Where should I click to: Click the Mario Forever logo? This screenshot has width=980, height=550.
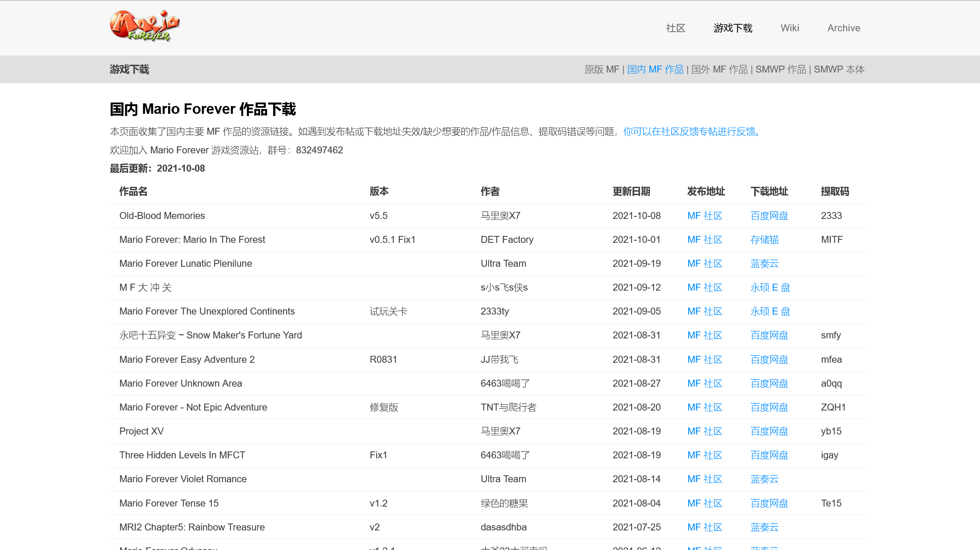pos(145,26)
